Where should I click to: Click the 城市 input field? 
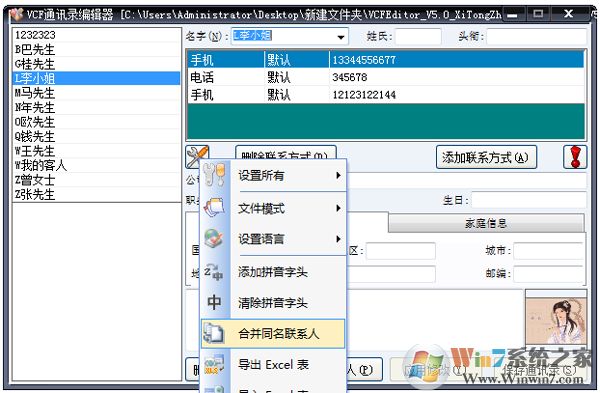[x=548, y=251]
